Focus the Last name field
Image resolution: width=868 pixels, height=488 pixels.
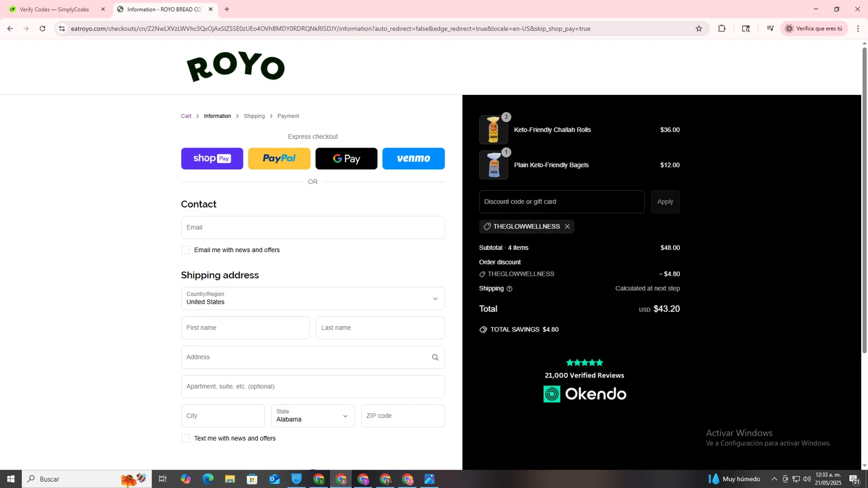[380, 328]
